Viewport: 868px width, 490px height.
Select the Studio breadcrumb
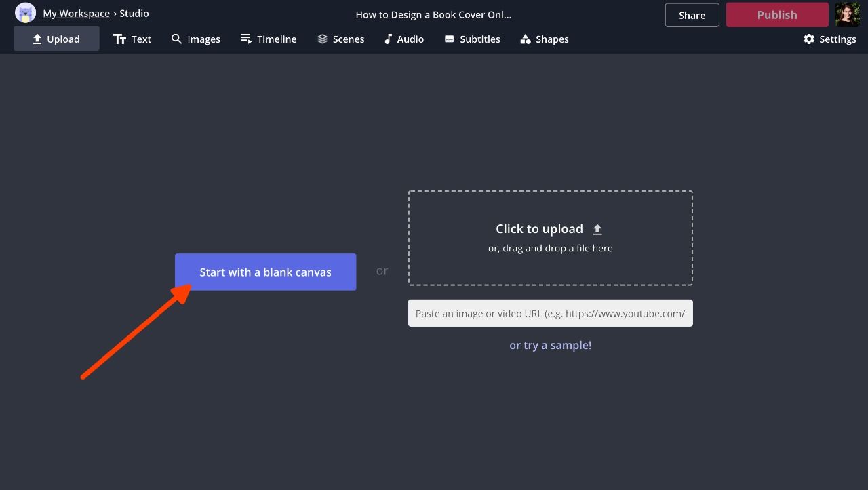134,14
